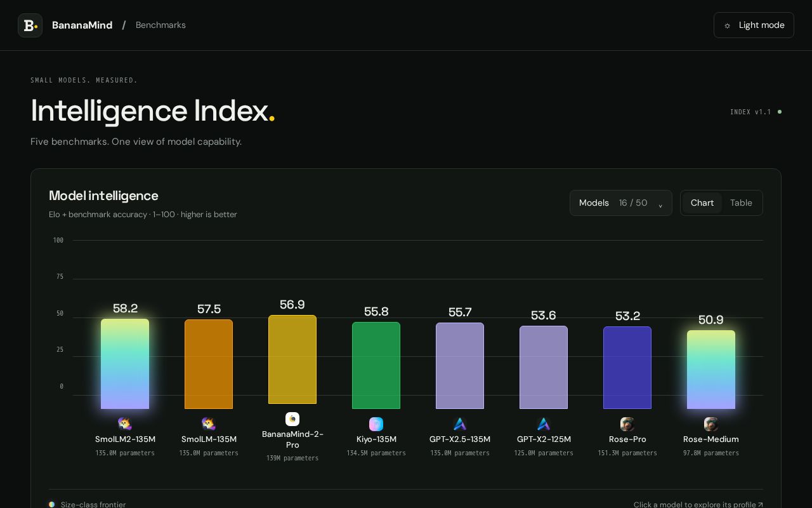Click the Rose-Pro indigo bar

[x=627, y=368]
